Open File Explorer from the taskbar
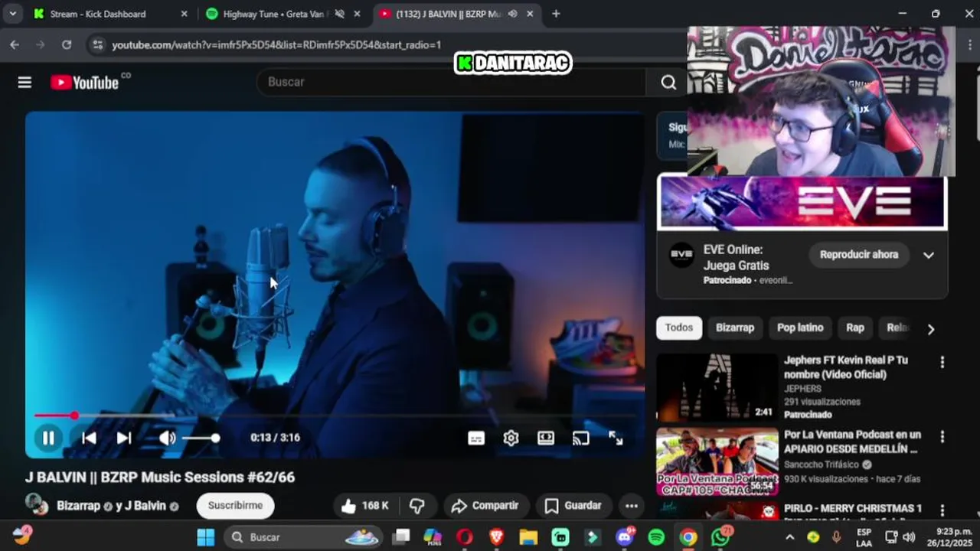Image resolution: width=980 pixels, height=551 pixels. pos(528,537)
